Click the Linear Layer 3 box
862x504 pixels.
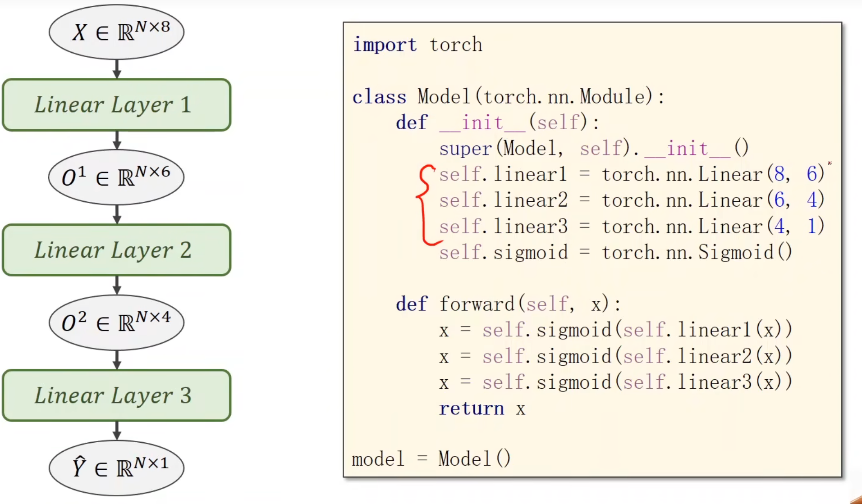pyautogui.click(x=116, y=395)
